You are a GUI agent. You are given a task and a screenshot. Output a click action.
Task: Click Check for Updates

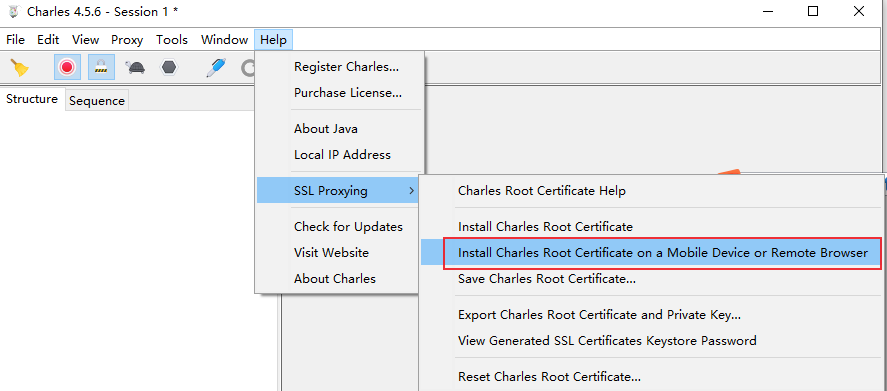pyautogui.click(x=348, y=227)
